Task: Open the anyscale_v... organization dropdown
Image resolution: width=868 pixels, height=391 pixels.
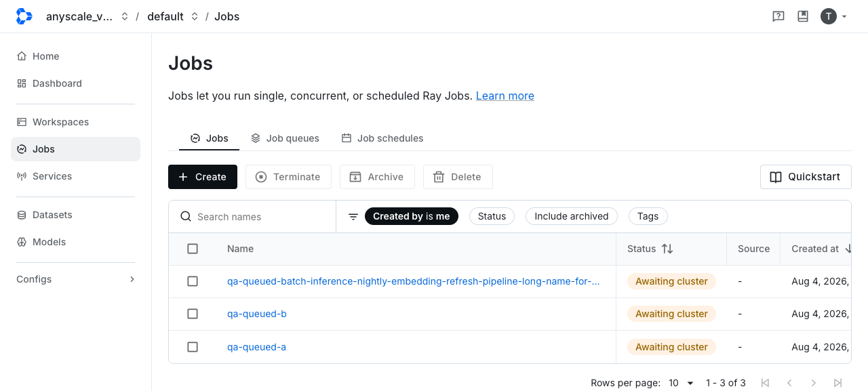Action: pos(87,16)
